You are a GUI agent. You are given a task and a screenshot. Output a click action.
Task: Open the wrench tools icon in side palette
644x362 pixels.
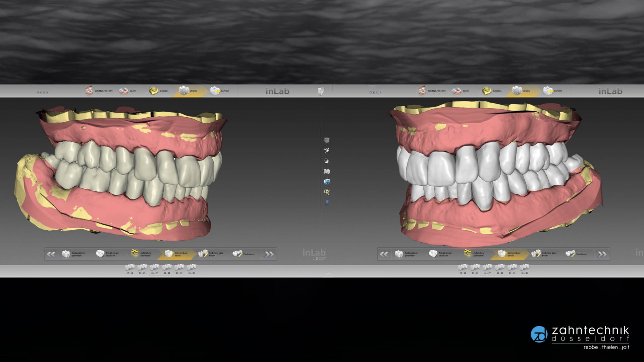point(327,150)
